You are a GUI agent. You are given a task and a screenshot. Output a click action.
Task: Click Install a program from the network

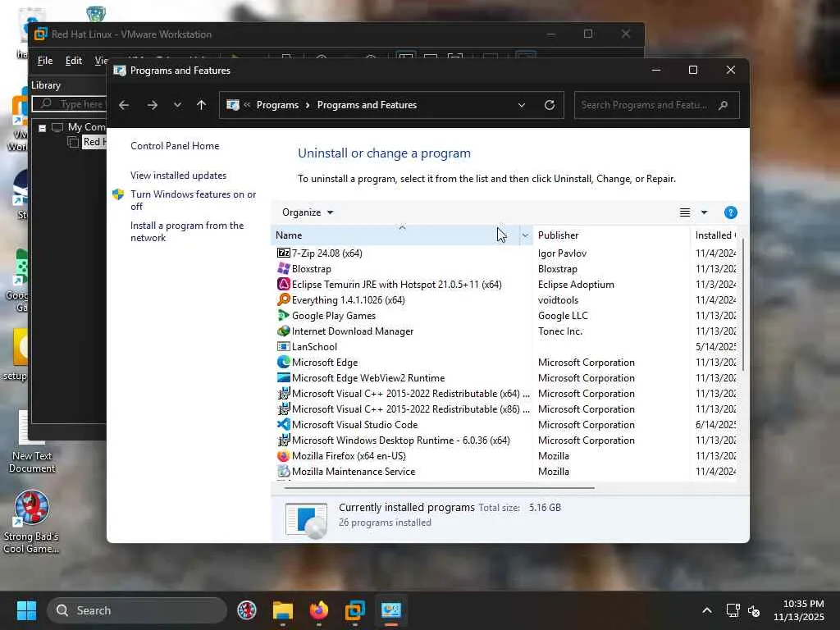pyautogui.click(x=187, y=231)
